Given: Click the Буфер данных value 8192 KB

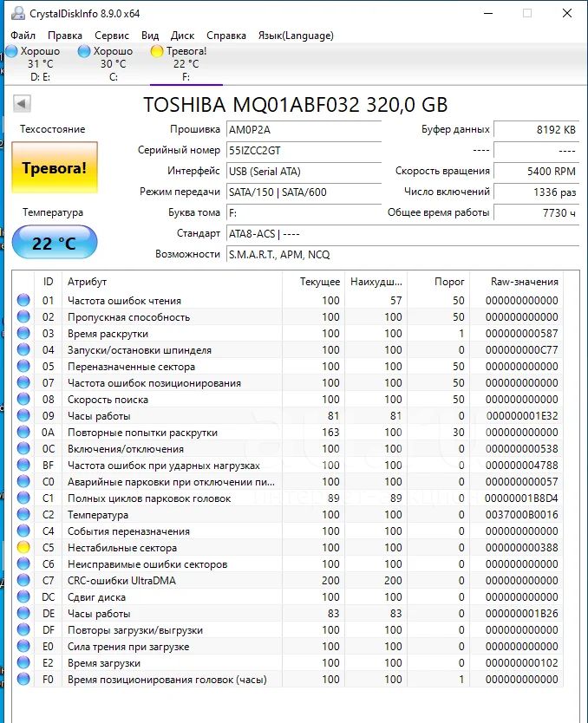Looking at the screenshot, I should (536, 129).
